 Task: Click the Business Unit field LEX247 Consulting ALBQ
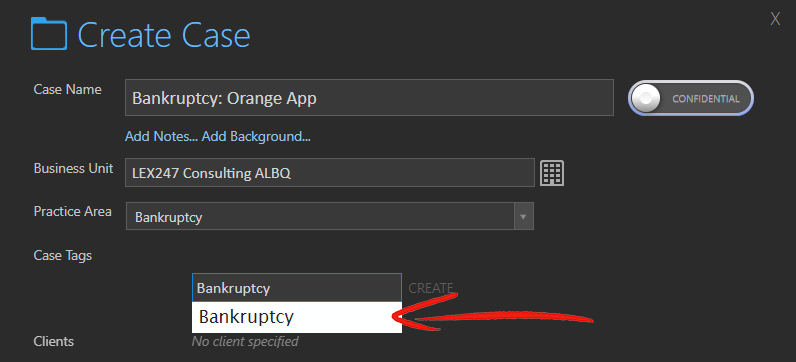[330, 173]
